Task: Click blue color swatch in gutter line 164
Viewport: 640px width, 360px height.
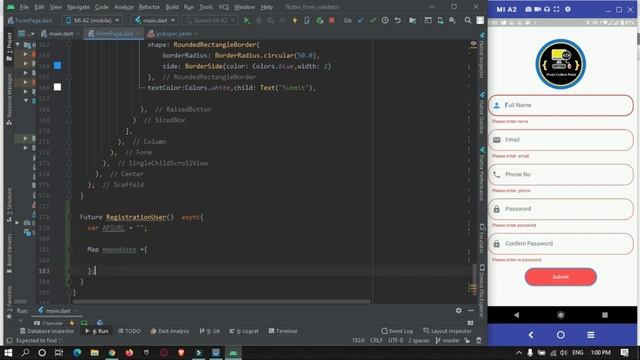Action: 58,65
